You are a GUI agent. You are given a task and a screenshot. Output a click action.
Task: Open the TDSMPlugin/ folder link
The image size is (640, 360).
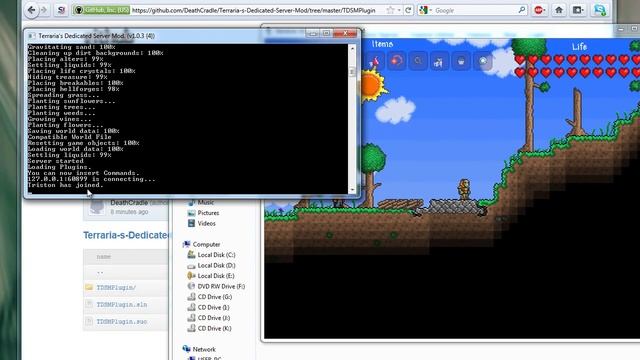pos(116,287)
